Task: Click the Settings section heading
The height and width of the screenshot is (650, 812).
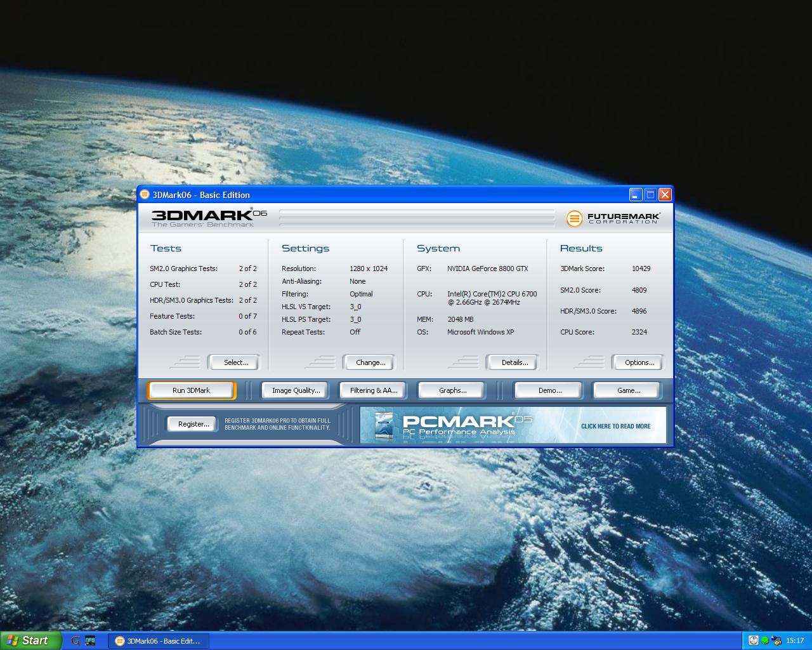Action: pos(305,248)
